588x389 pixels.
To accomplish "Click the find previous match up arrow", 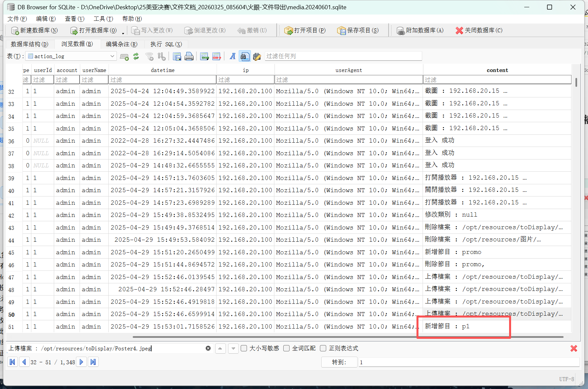I will tap(220, 348).
